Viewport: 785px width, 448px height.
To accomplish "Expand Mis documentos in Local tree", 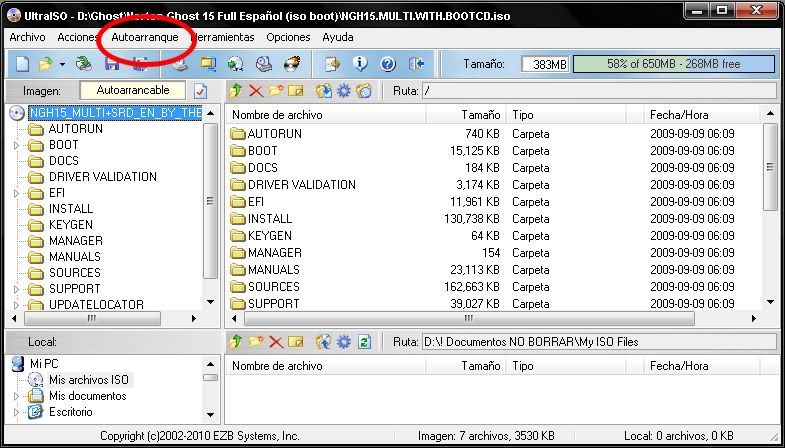I will 16,396.
